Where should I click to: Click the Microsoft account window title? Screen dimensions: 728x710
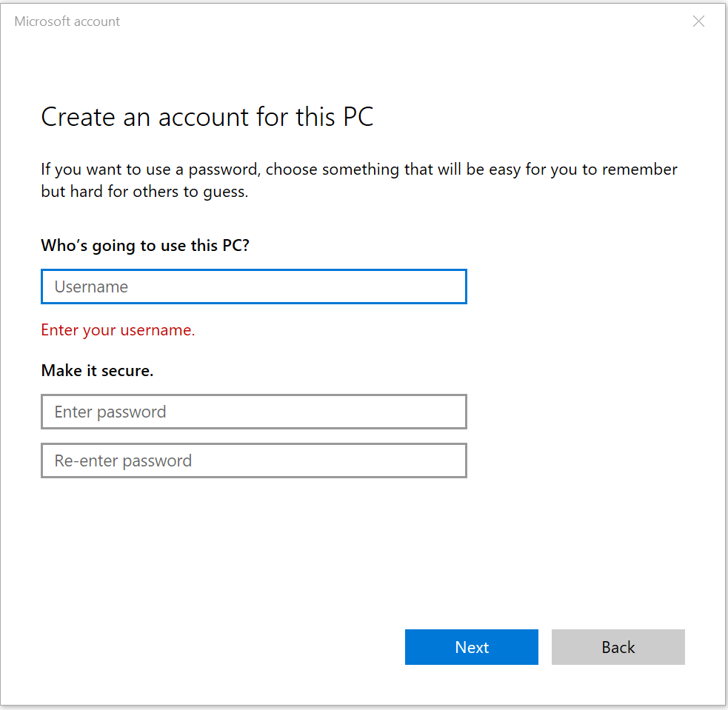67,21
